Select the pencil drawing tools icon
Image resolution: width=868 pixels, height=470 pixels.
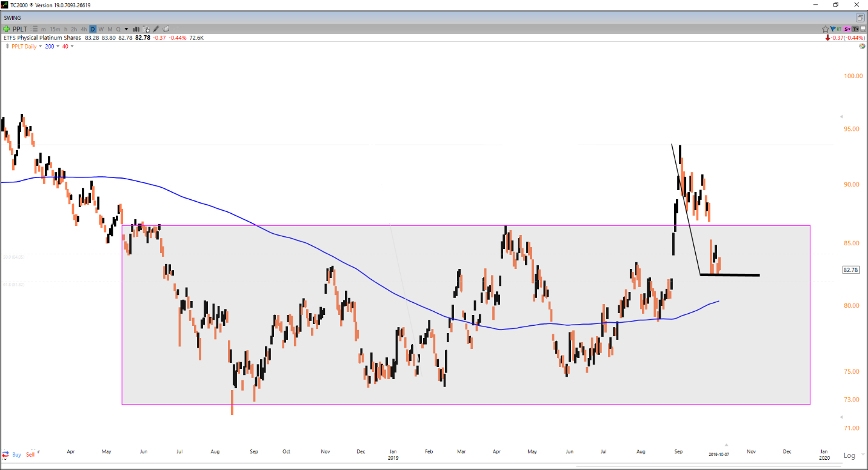click(156, 29)
